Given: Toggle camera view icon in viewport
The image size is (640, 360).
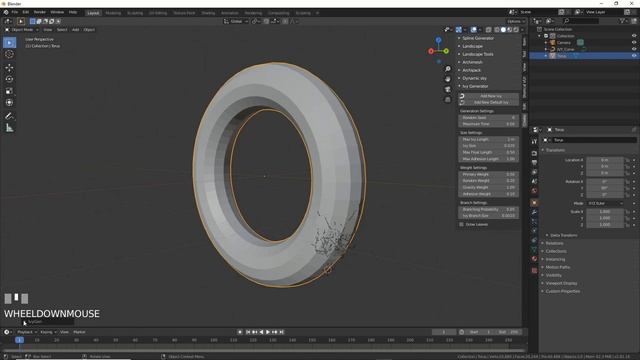Looking at the screenshot, I should point(448,89).
